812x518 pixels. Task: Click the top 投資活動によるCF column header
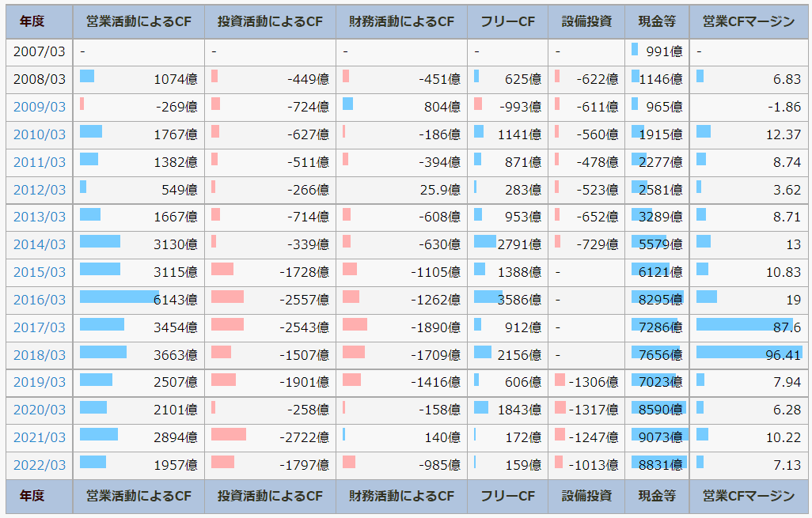click(x=271, y=21)
